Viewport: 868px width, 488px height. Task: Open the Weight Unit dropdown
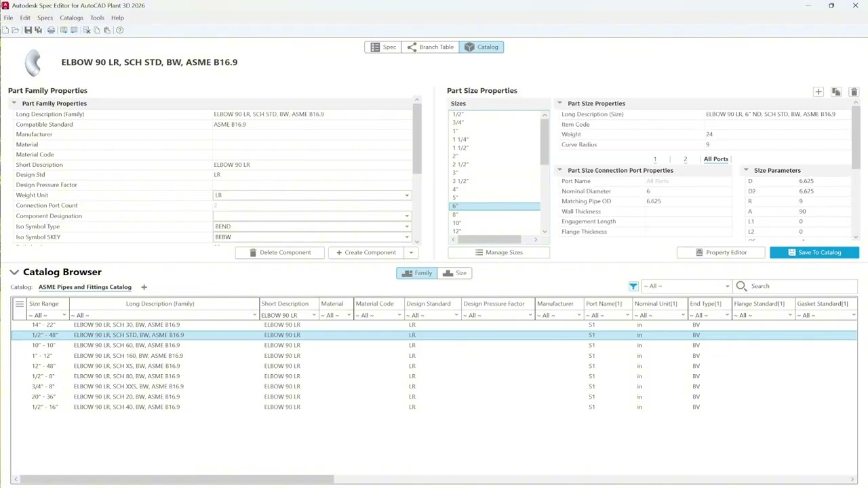click(407, 195)
